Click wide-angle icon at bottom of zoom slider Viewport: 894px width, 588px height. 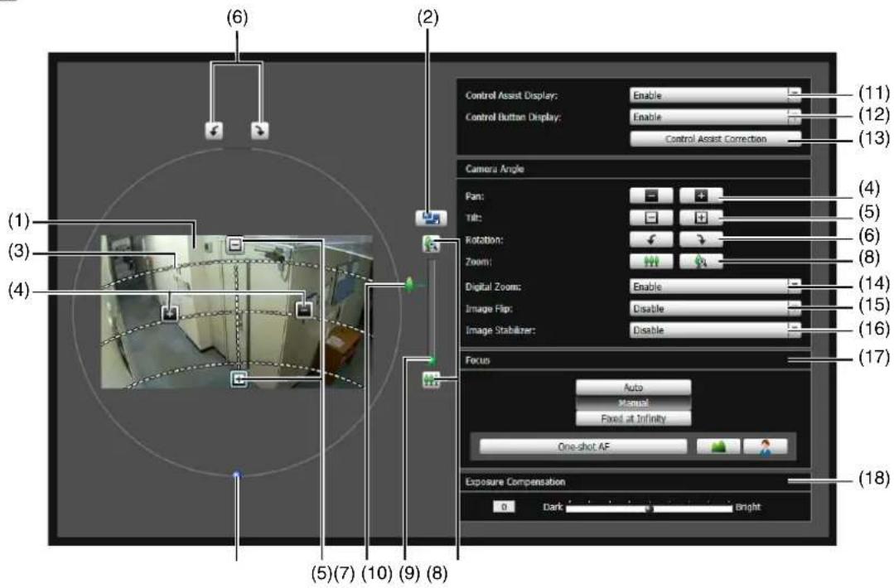(431, 379)
